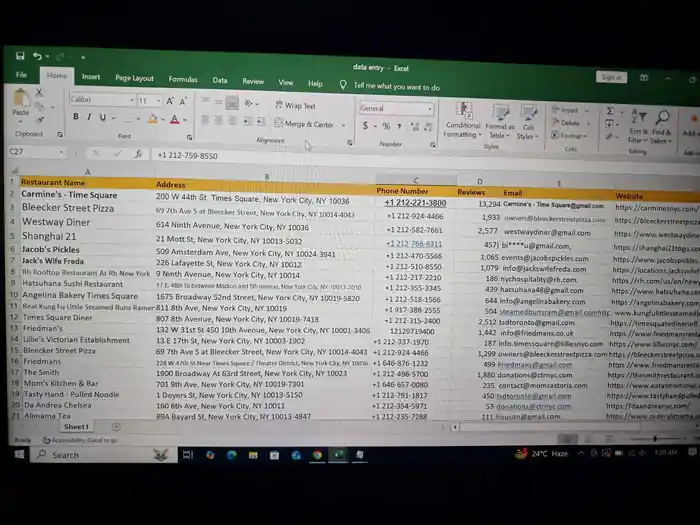The width and height of the screenshot is (700, 525).
Task: Apply comma style
Action: click(x=399, y=127)
